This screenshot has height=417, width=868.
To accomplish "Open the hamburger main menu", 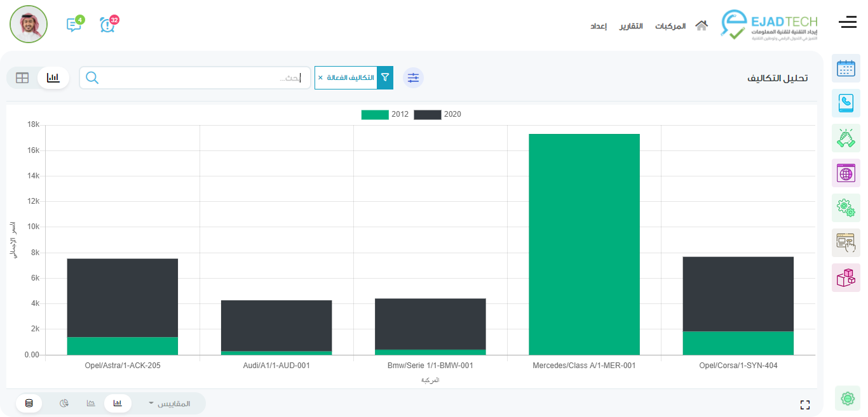I will 848,23.
